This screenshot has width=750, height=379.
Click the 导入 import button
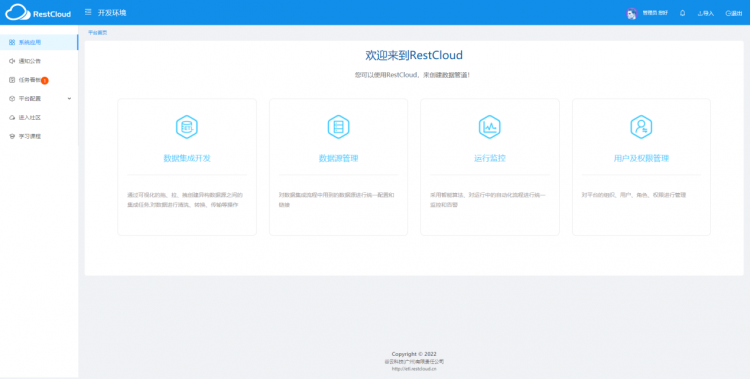click(x=706, y=13)
